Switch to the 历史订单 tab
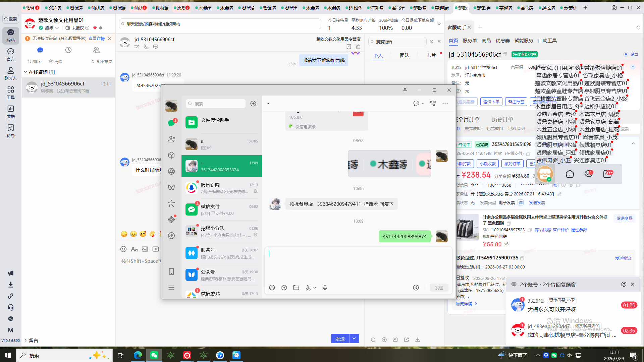This screenshot has width=644, height=362. coord(502,119)
